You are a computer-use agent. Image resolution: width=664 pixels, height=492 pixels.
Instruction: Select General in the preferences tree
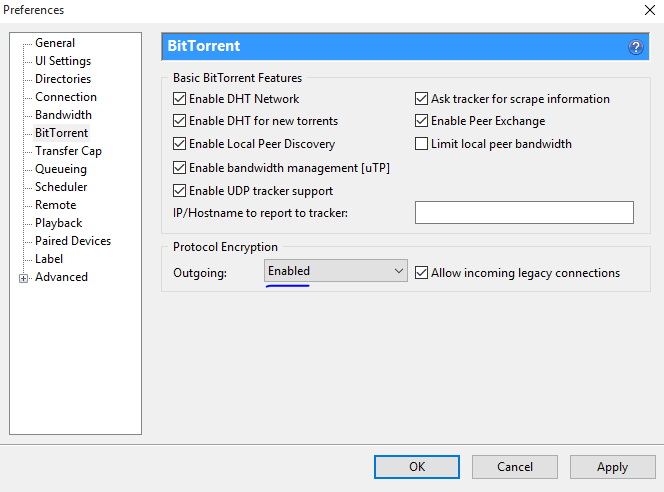(55, 43)
